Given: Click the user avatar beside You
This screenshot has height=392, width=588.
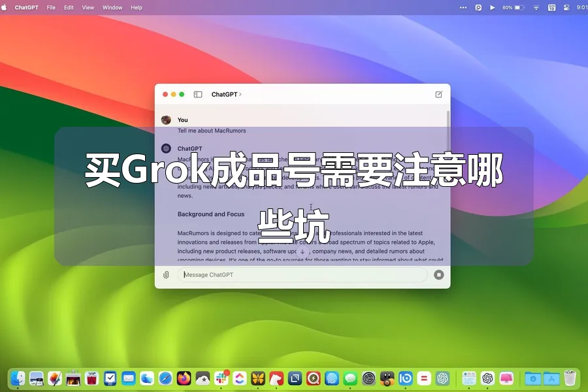Looking at the screenshot, I should click(166, 120).
